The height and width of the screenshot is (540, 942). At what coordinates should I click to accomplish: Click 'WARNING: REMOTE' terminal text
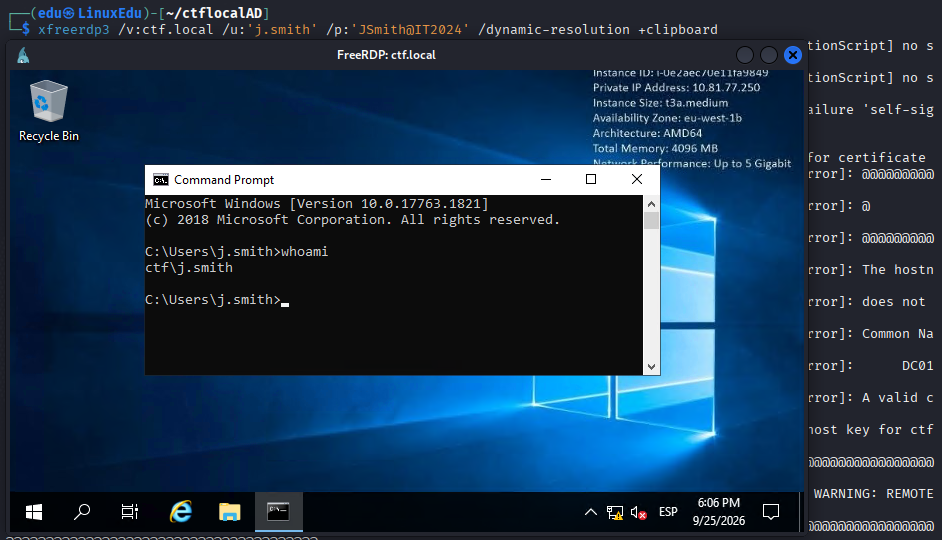874,494
